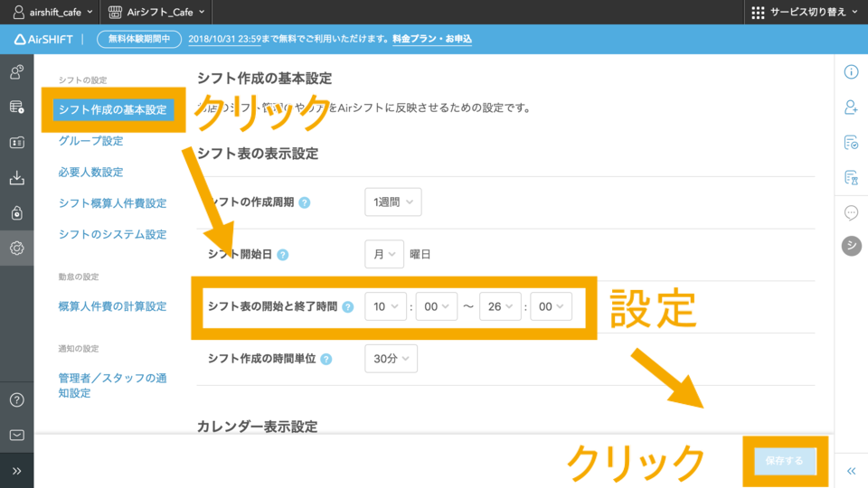The width and height of the screenshot is (868, 488).
Task: Click the 無料体験期間中 badge
Action: 139,39
